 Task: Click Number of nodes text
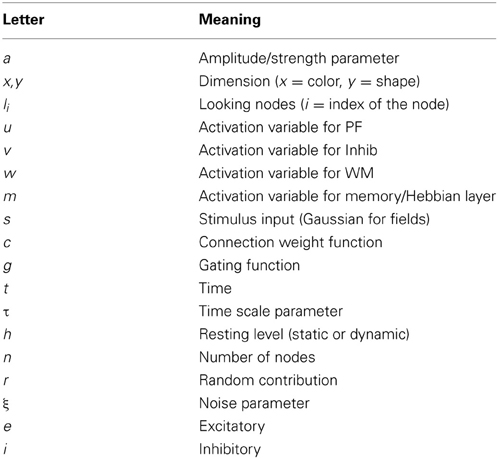257,357
